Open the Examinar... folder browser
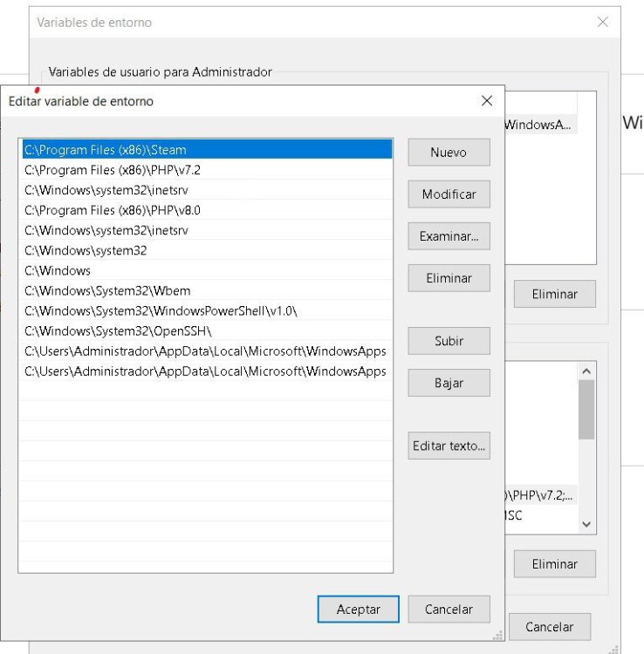This screenshot has width=644, height=654. [x=449, y=236]
